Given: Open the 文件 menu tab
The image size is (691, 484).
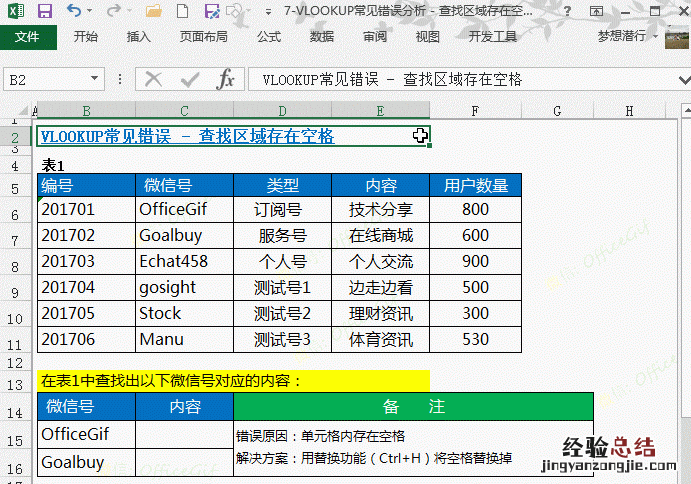Looking at the screenshot, I should pos(27,37).
